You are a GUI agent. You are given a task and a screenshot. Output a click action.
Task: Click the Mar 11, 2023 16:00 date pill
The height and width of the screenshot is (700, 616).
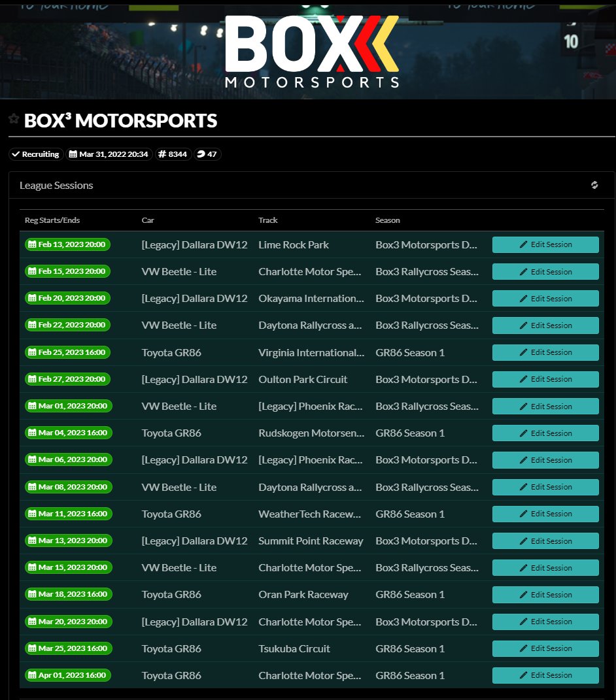(x=69, y=514)
